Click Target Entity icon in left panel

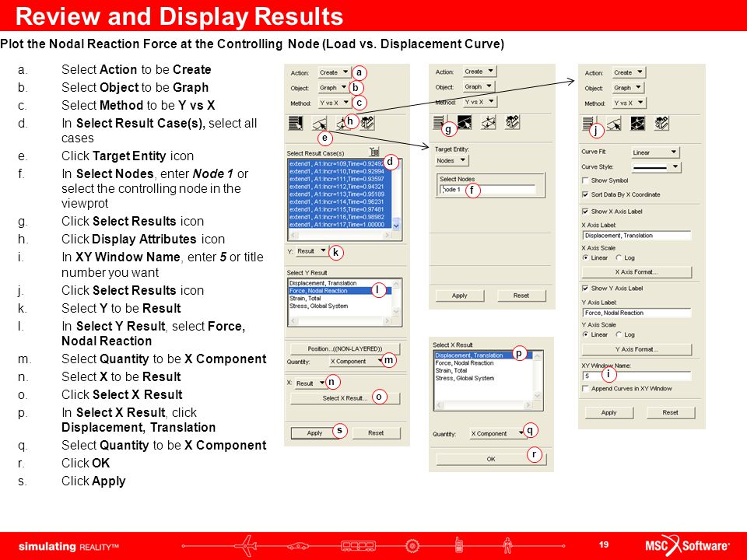[320, 124]
